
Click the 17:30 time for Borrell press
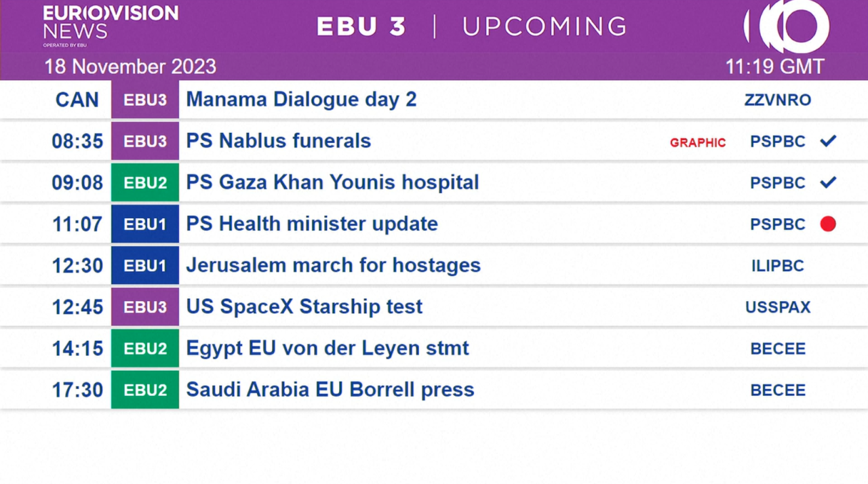[77, 390]
